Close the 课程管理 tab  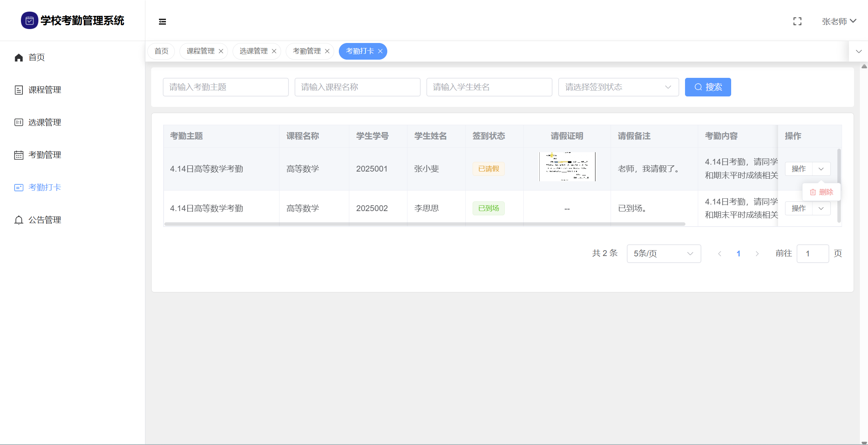(221, 51)
